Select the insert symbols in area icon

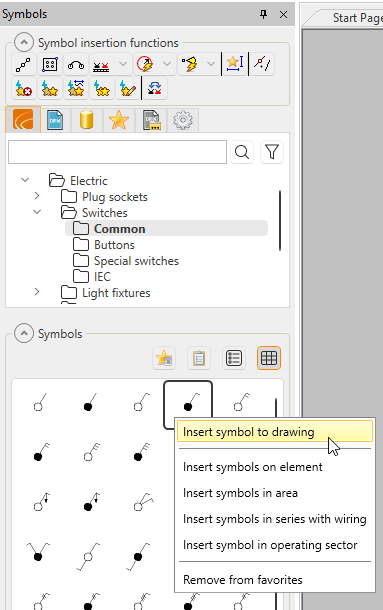coord(50,64)
